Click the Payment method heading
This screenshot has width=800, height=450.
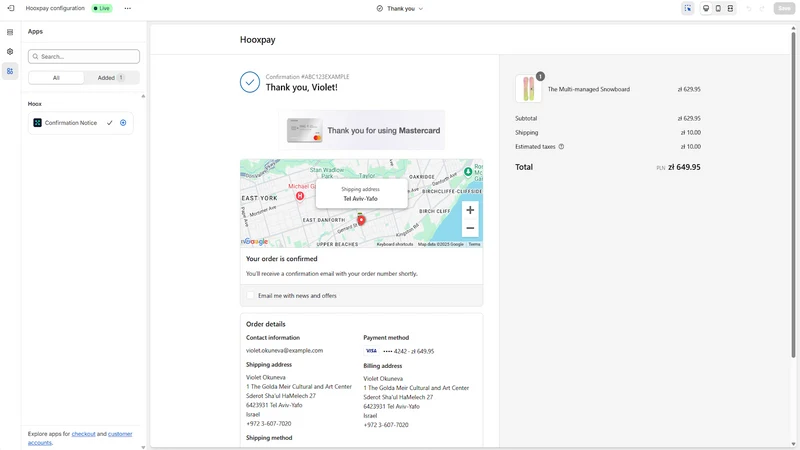pos(386,338)
